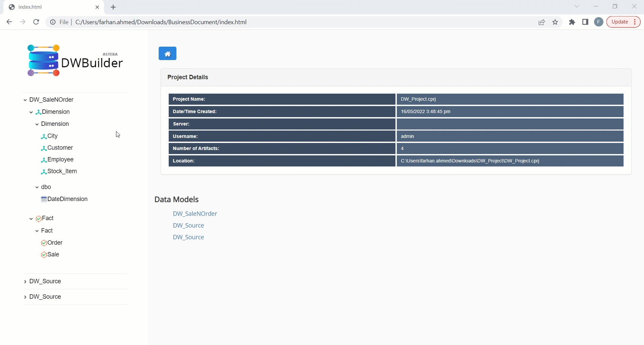Open the browser Extensions puzzle icon
The width and height of the screenshot is (644, 345).
[x=572, y=22]
